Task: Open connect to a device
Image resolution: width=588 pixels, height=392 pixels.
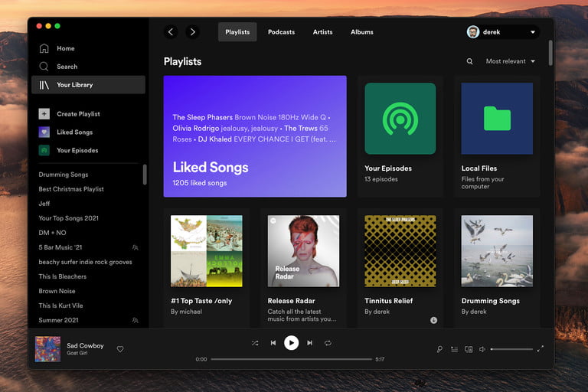Action: click(x=469, y=349)
